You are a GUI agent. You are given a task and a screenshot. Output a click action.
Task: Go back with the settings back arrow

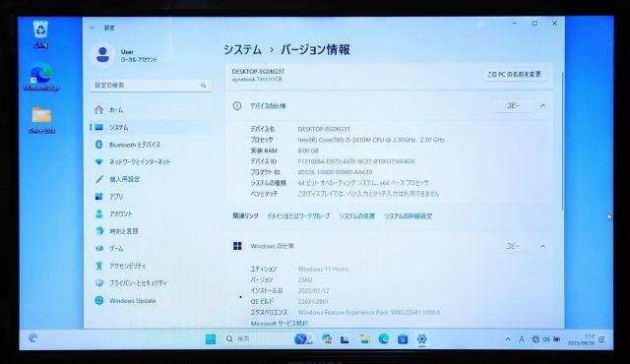click(x=94, y=28)
